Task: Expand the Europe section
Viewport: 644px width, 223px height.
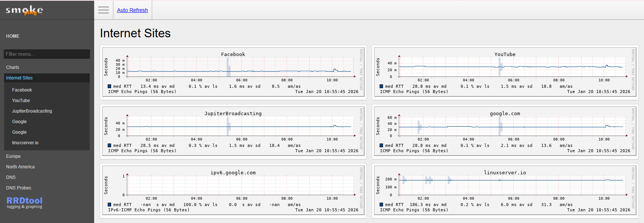Action: (13, 156)
